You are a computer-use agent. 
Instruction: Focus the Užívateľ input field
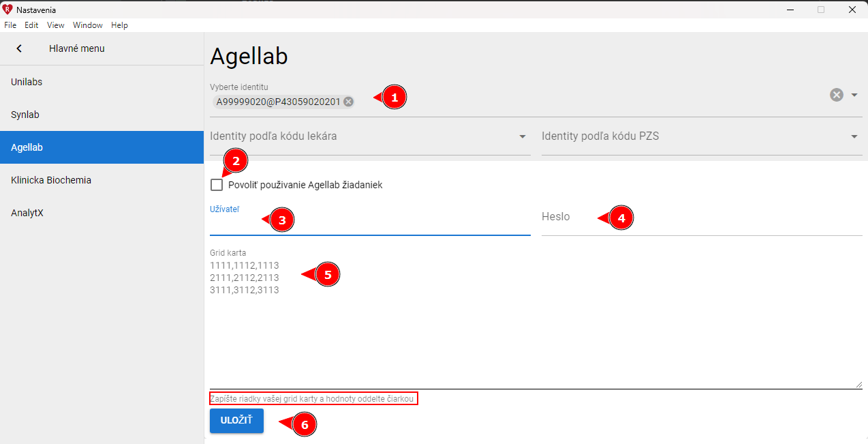click(x=370, y=220)
